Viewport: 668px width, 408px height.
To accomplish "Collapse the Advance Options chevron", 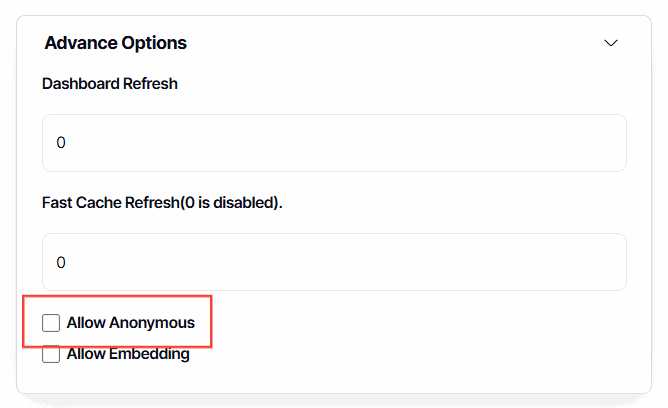I will tap(612, 43).
